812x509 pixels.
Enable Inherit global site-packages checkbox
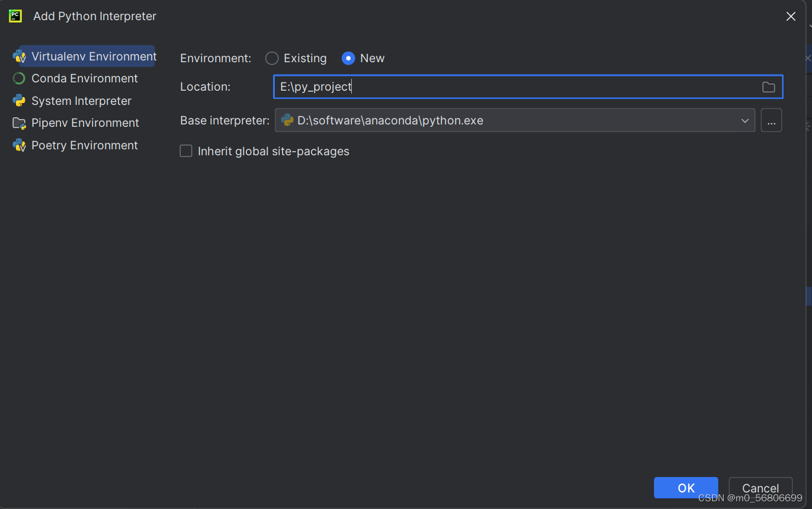coord(186,151)
